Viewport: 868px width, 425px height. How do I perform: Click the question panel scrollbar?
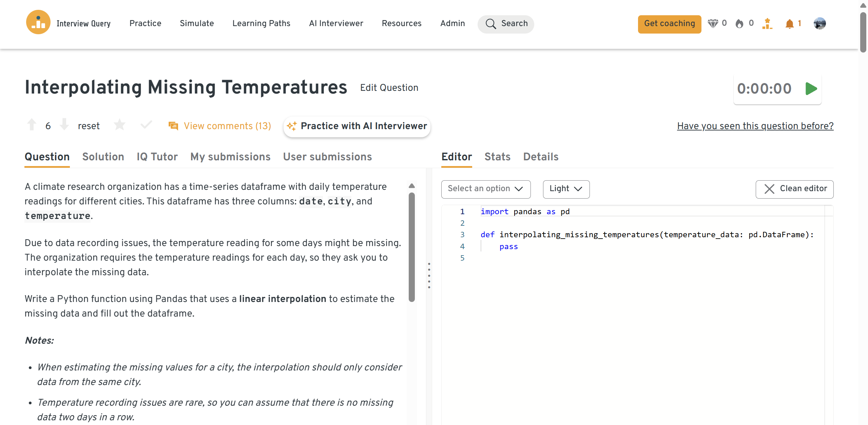pos(411,247)
